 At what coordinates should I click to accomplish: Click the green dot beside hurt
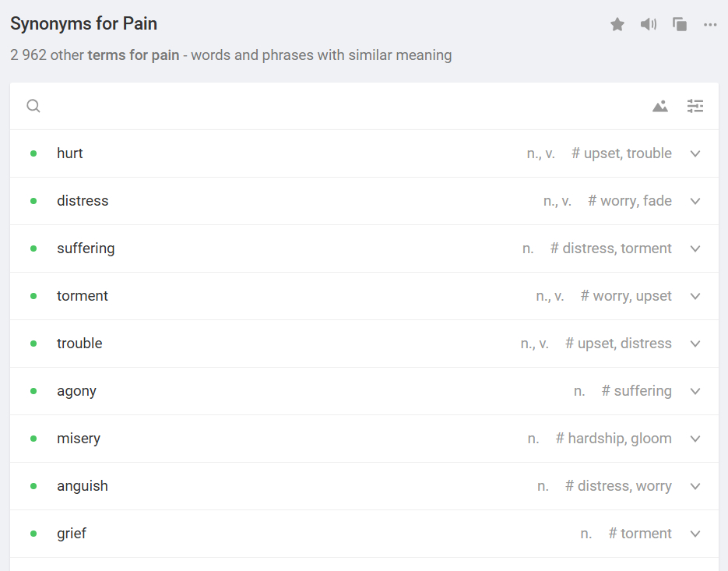tap(33, 154)
